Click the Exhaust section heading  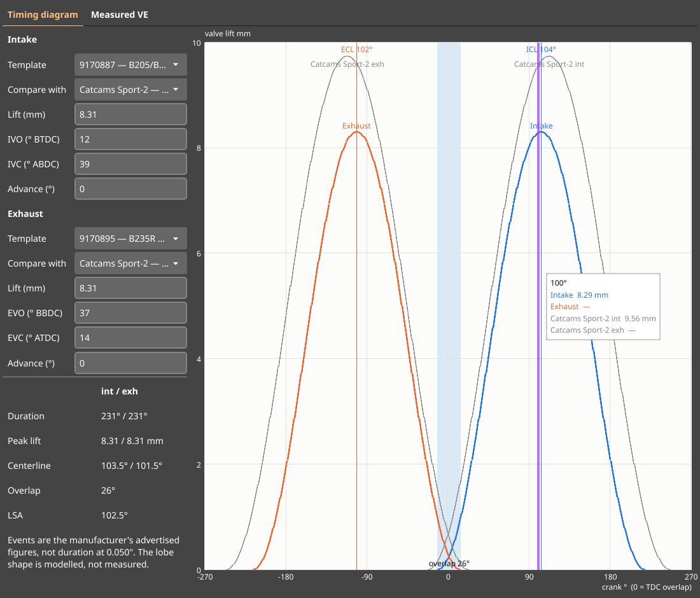(25, 214)
